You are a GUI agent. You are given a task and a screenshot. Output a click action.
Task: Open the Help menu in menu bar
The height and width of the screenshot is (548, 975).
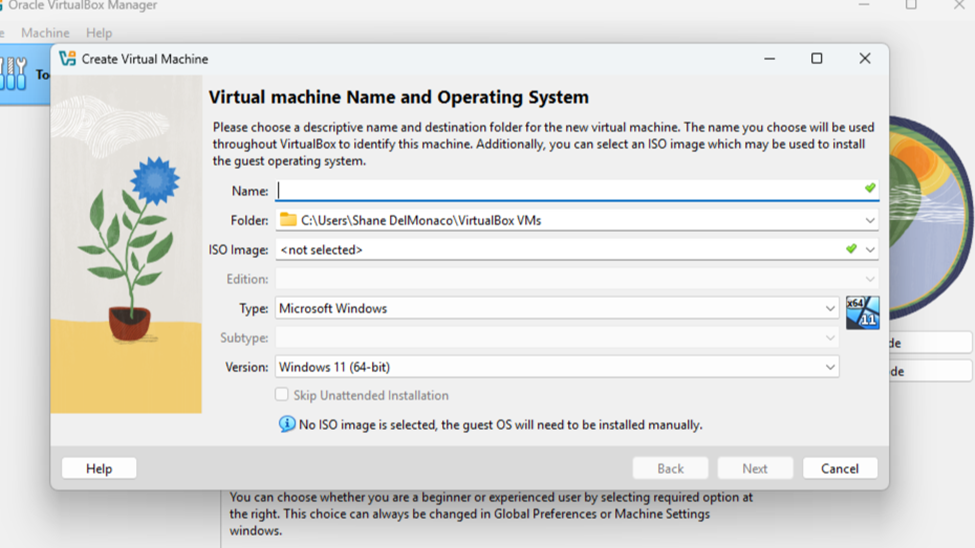point(99,33)
